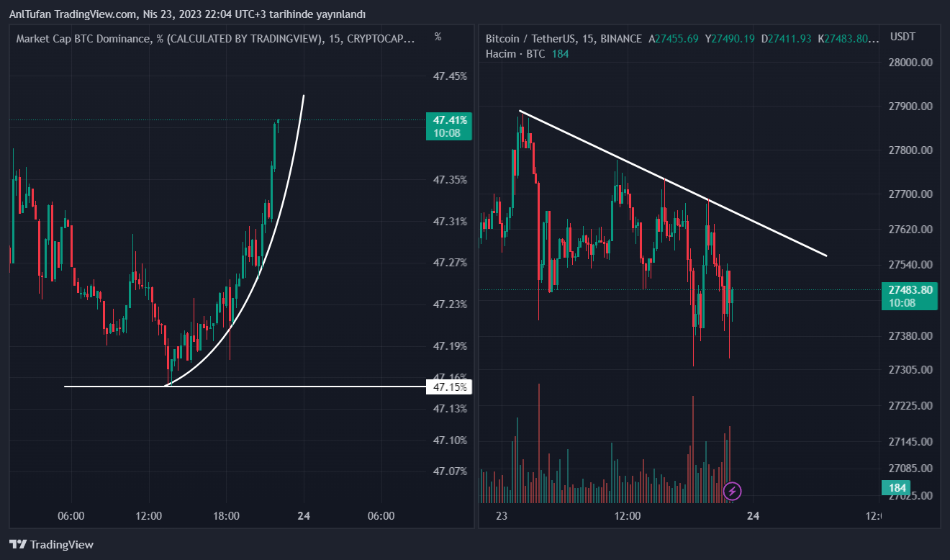Click the 23 date label on Bitcoin chart
Image resolution: width=950 pixels, height=560 pixels.
502,516
